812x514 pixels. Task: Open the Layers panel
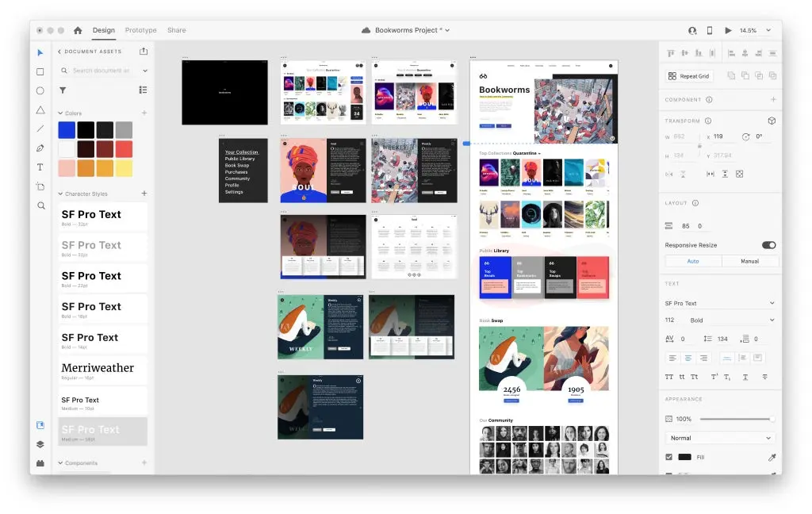[x=40, y=445]
